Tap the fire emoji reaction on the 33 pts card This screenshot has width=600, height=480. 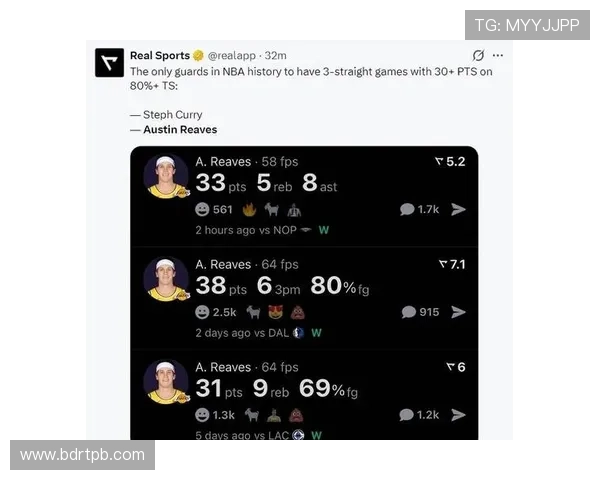click(x=249, y=210)
